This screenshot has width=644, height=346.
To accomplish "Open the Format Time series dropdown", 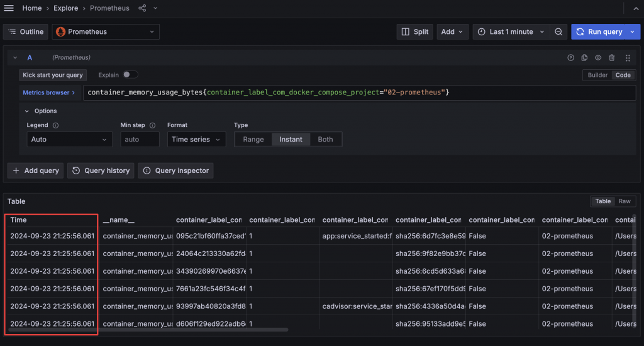I will [x=196, y=139].
